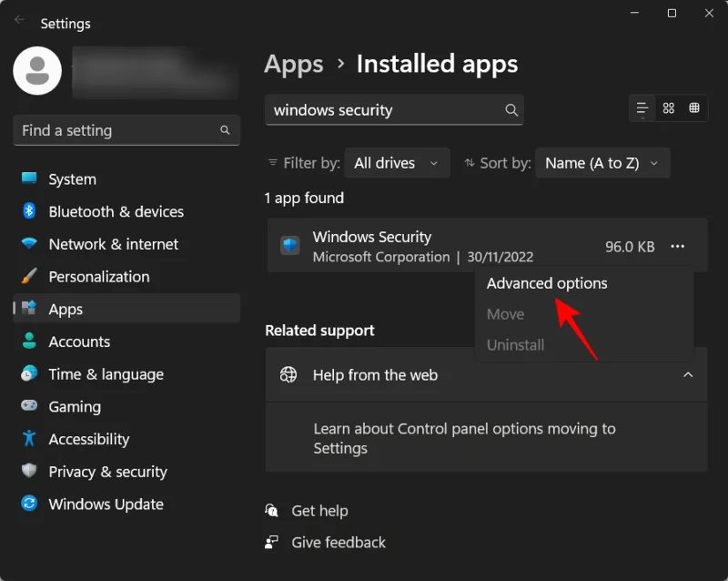Switch to tile view for installed apps

[x=669, y=107]
